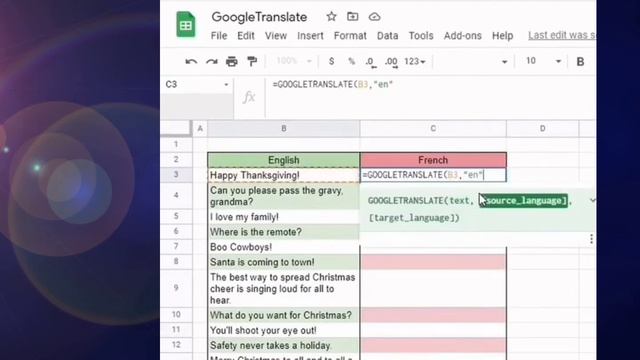Click the English header cell

click(284, 160)
